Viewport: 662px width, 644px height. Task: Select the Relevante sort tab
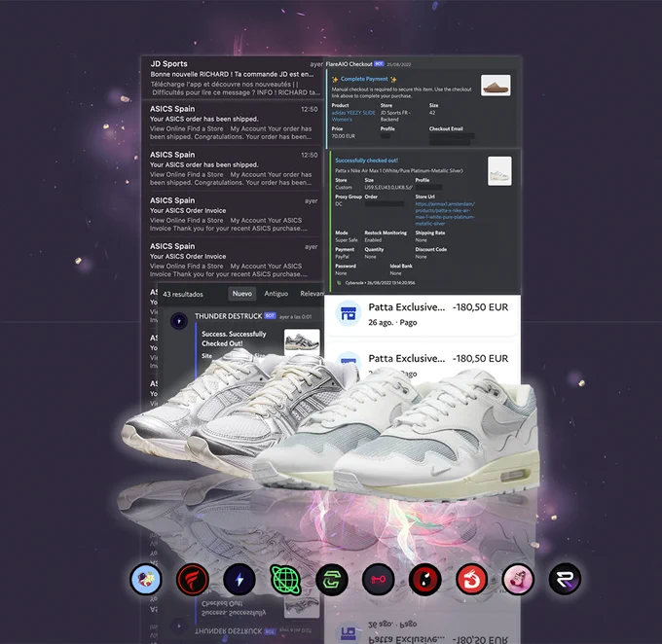312,294
